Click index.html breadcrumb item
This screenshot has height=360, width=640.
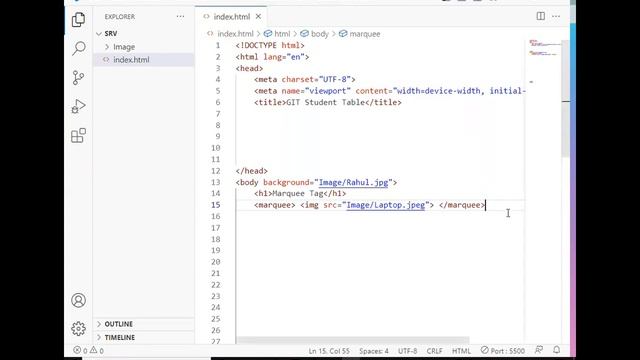pyautogui.click(x=230, y=34)
